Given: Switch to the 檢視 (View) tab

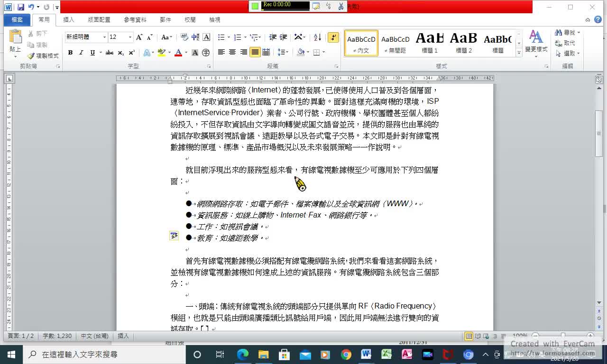Looking at the screenshot, I should pyautogui.click(x=215, y=19).
